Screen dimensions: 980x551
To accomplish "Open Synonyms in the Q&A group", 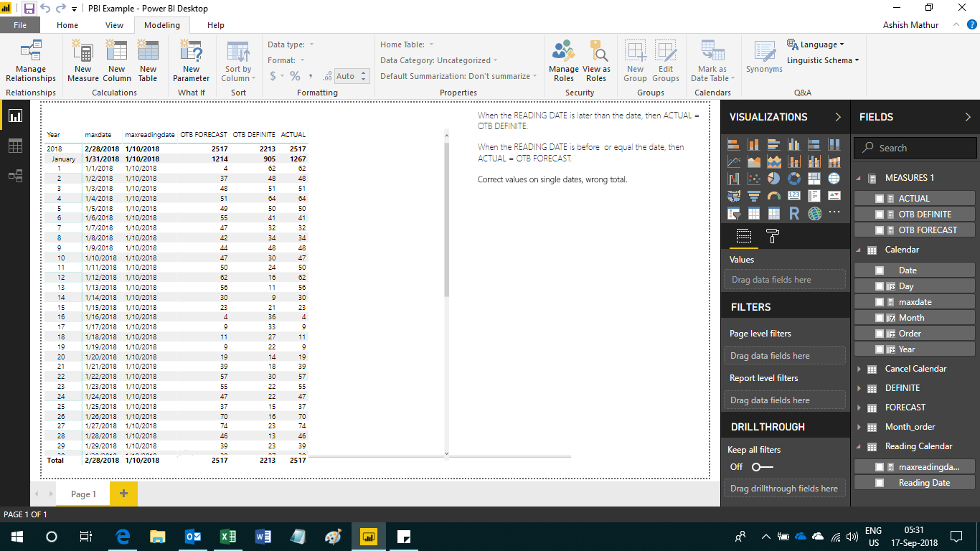I will click(x=764, y=57).
